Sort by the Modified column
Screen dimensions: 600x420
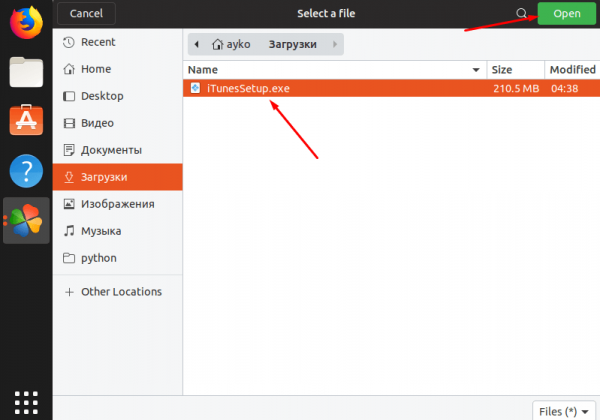coord(572,70)
